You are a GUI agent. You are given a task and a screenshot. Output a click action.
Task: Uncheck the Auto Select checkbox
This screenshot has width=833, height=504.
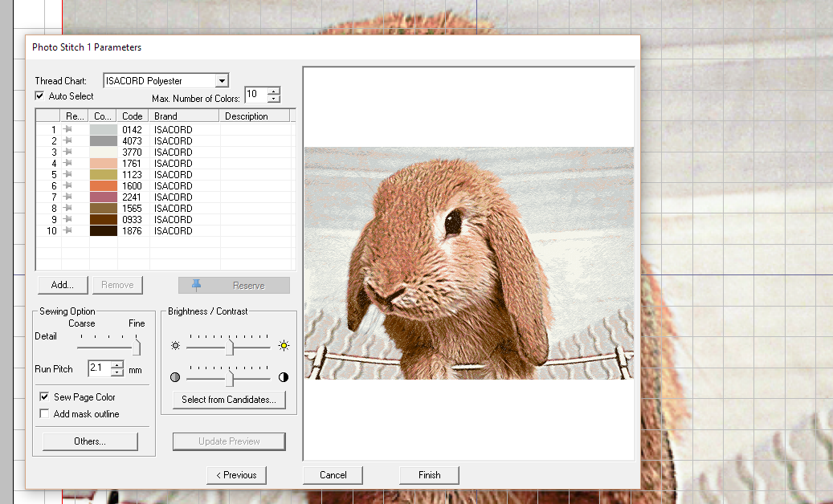click(x=40, y=96)
